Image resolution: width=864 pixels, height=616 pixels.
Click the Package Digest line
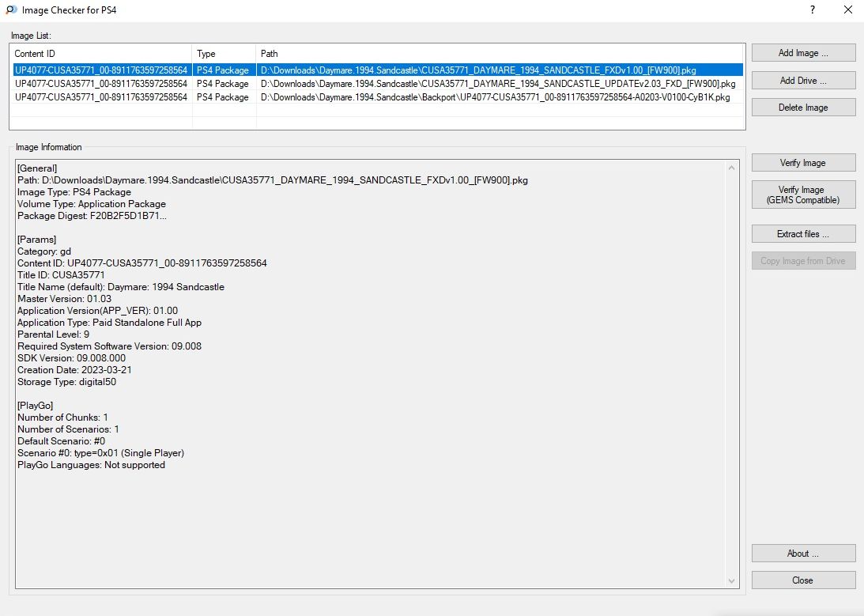(92, 216)
